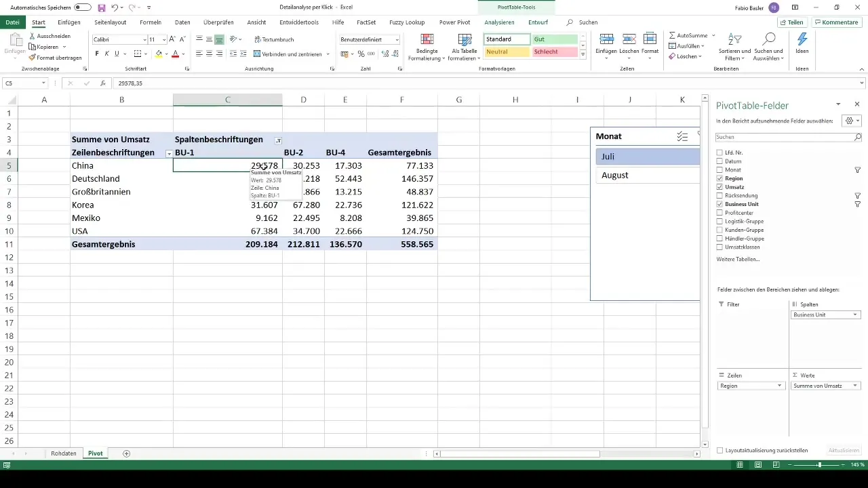Click the Löschen cells icon

629,39
